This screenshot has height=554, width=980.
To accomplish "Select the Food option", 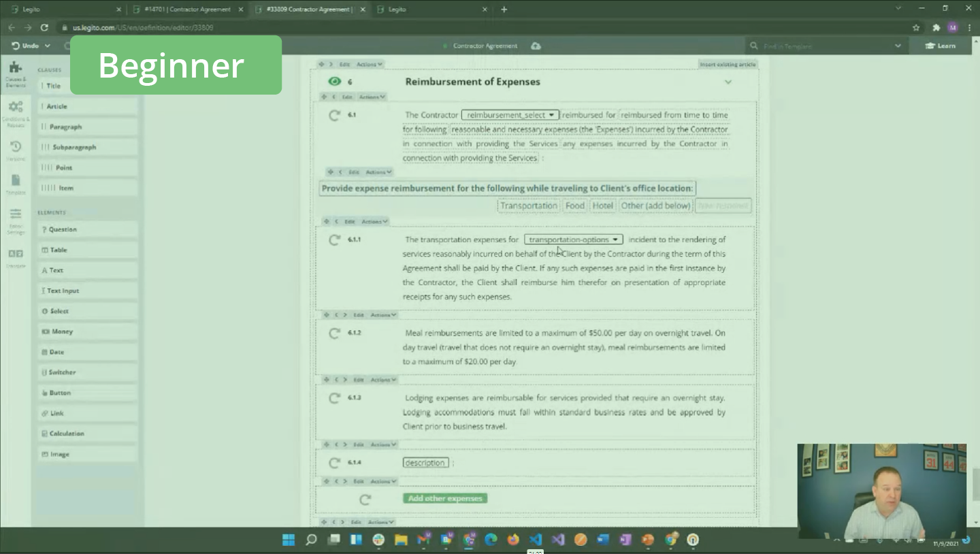I will [x=575, y=206].
